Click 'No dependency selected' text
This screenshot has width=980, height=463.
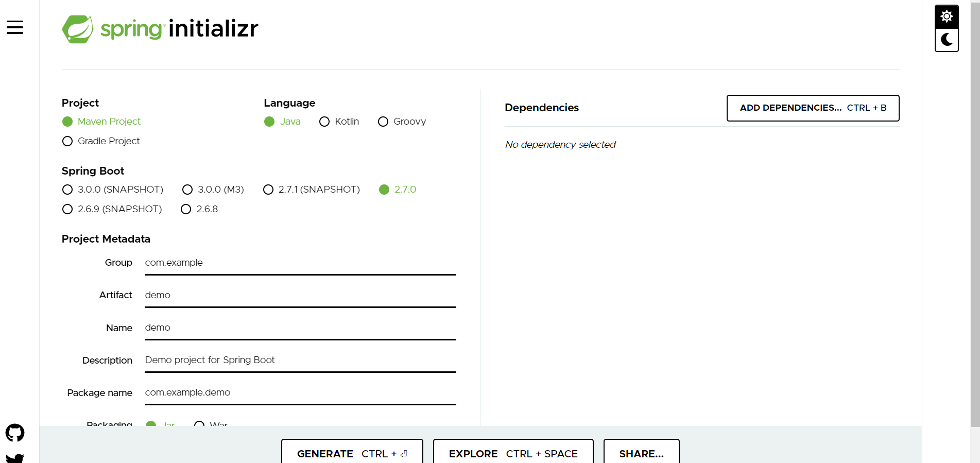click(560, 145)
